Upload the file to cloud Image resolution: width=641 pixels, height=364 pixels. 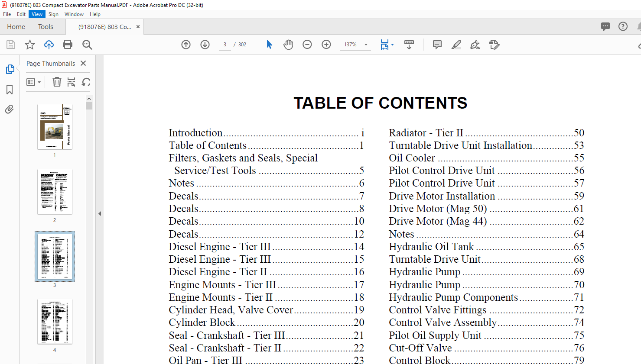pyautogui.click(x=49, y=45)
